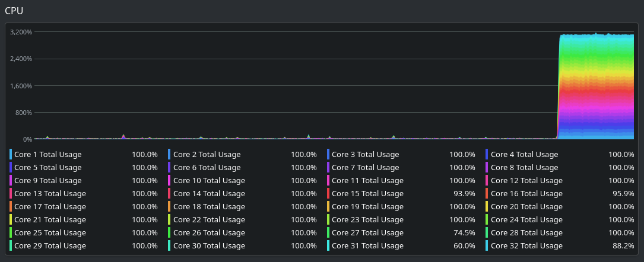The image size is (644, 262).
Task: Click the Core 16 Total Usage color swatch
Action: click(487, 193)
